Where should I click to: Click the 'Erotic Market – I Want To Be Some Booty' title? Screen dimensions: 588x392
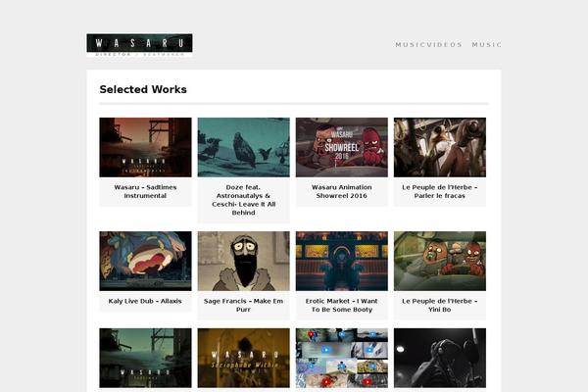[342, 305]
